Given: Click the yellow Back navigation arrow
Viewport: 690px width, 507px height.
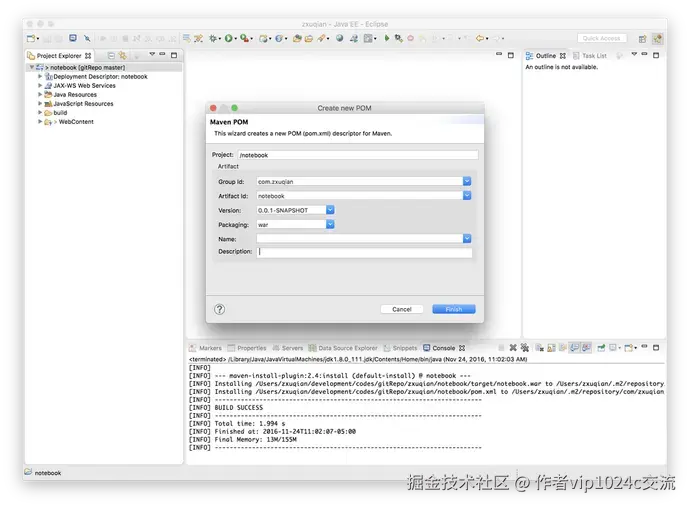Looking at the screenshot, I should click(480, 39).
